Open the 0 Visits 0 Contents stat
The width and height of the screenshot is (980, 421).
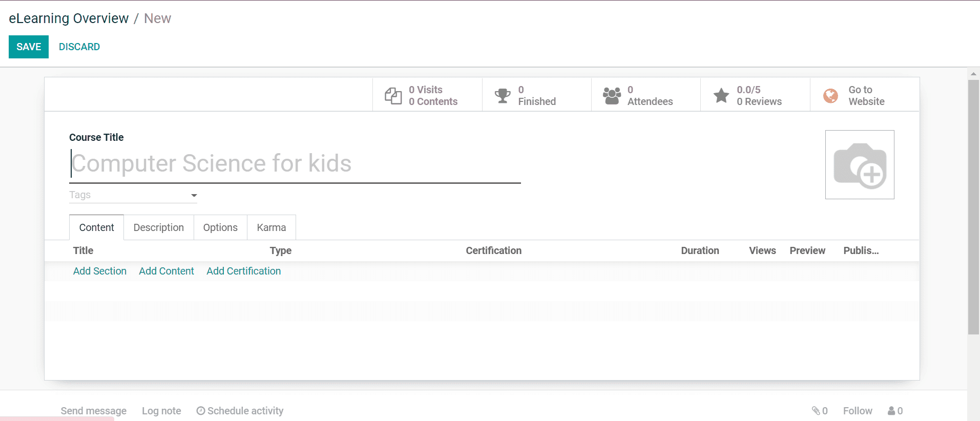pos(427,95)
